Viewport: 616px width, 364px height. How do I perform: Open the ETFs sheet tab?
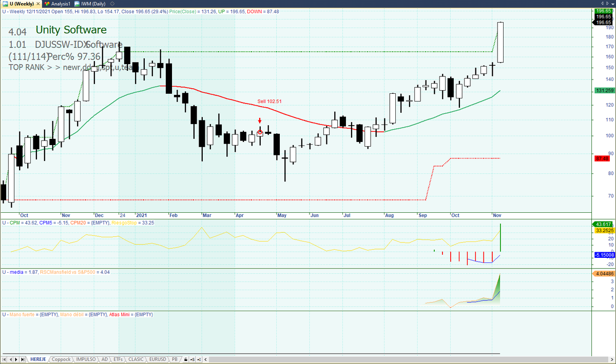pyautogui.click(x=118, y=359)
